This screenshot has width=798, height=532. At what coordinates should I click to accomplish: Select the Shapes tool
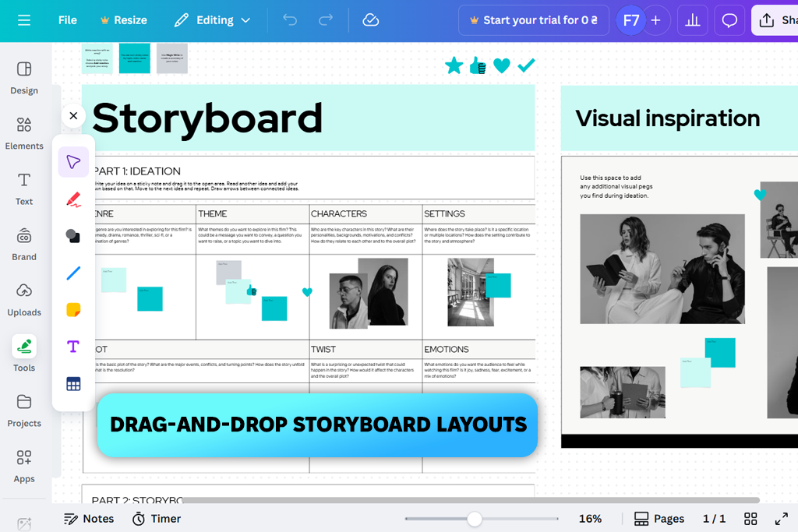click(73, 236)
